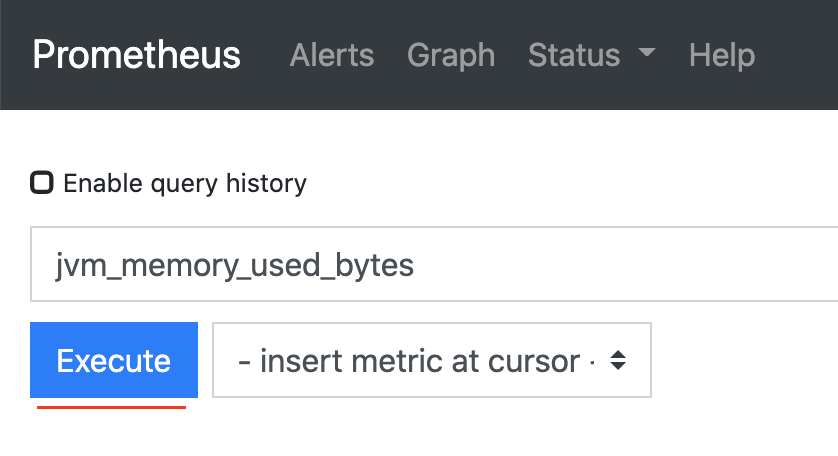Screen dimensions: 838x456
Task: Open the Alerts page
Action: pos(332,55)
